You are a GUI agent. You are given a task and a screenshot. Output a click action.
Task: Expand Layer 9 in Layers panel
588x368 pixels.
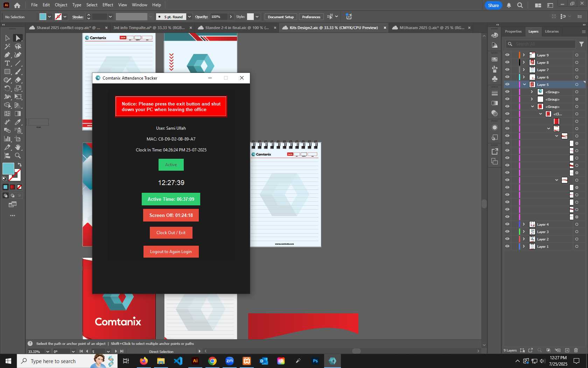point(524,55)
